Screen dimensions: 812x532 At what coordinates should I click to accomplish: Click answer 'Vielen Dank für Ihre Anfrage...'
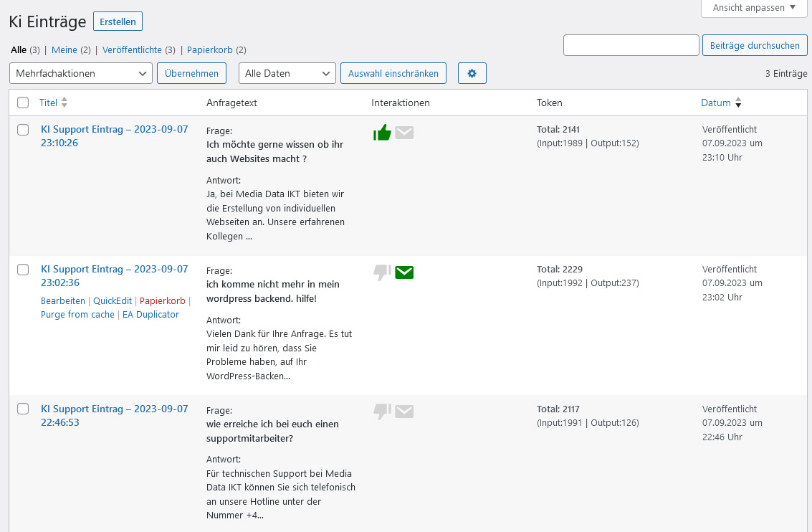(x=279, y=355)
